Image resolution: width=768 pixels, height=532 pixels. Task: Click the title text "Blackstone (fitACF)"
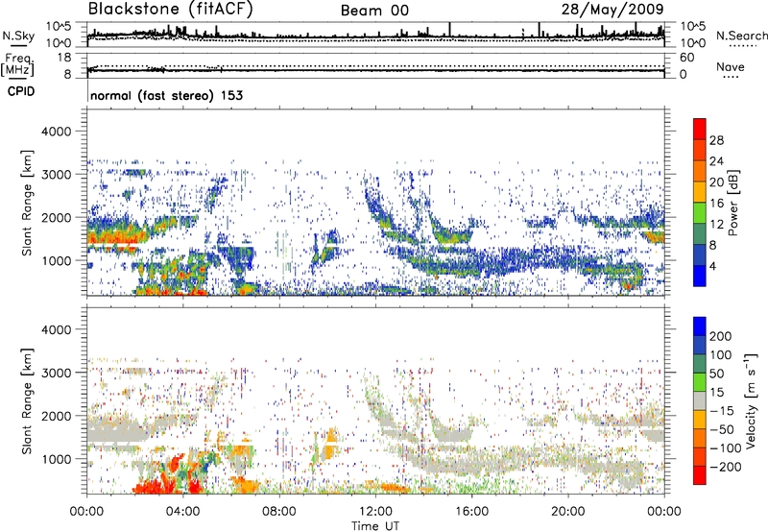pos(171,10)
